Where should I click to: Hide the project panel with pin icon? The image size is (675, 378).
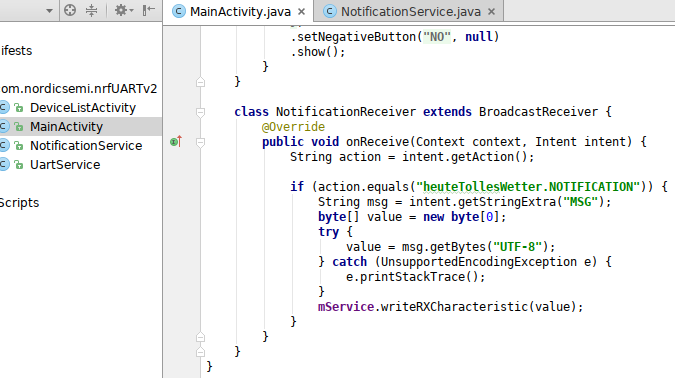click(x=149, y=10)
